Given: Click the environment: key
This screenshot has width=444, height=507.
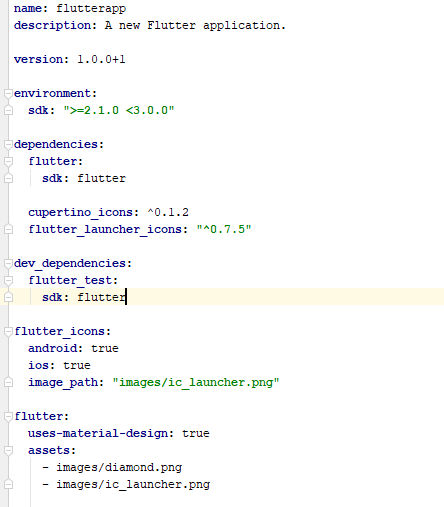Looking at the screenshot, I should (x=55, y=93).
